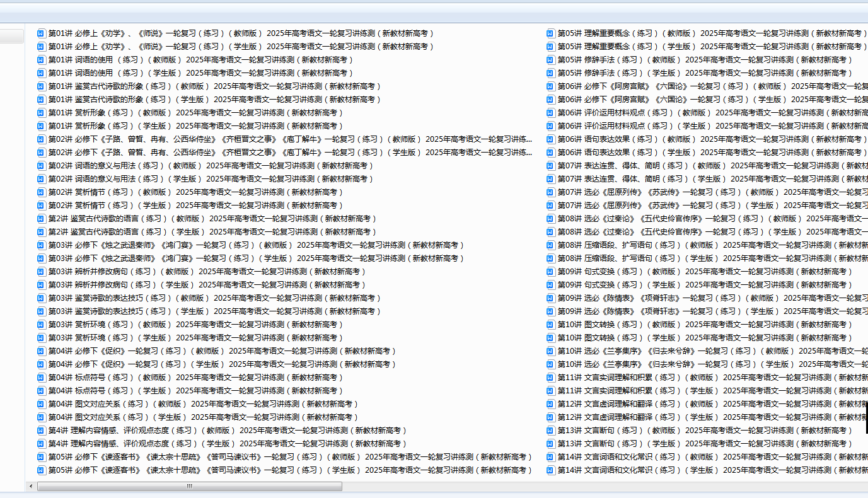Screen dimensions: 868x498
Task: Click Word icon of 第01讲 赏析形象 教师版
Action: click(42, 112)
